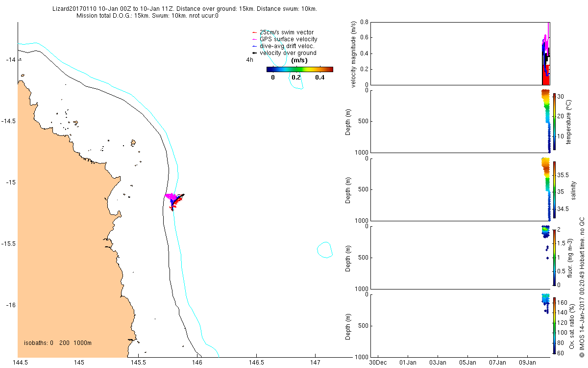Image resolution: width=588 pixels, height=368 pixels.
Task: Click the '160' oxygen colorbar tick
Action: [x=562, y=303]
